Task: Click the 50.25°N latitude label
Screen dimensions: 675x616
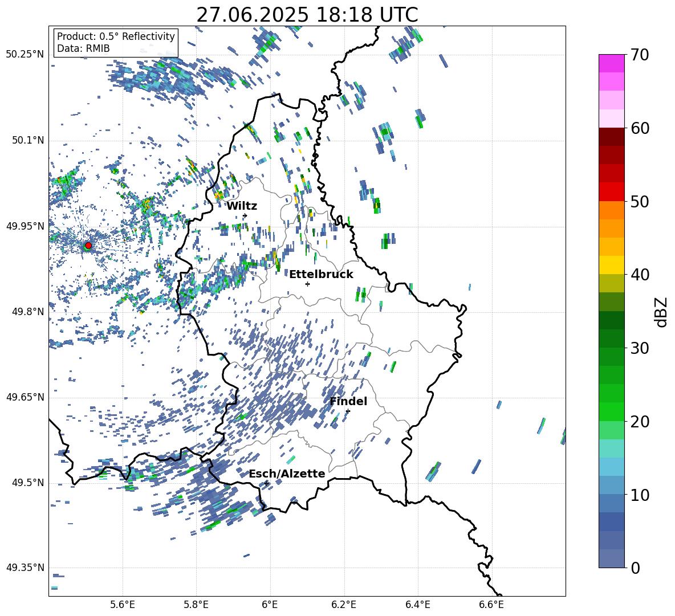Action: click(25, 55)
